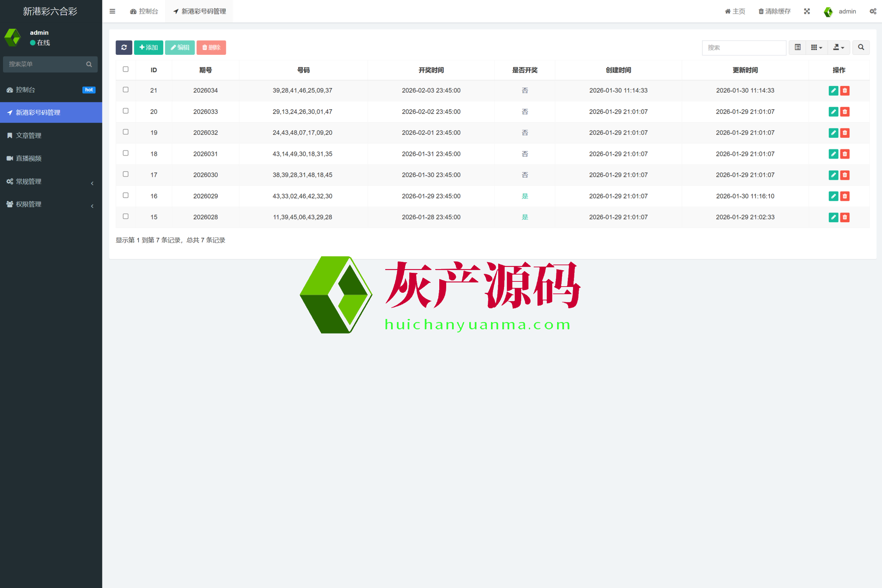This screenshot has height=588, width=882.
Task: Click the table 搜索 input field
Action: pyautogui.click(x=743, y=48)
